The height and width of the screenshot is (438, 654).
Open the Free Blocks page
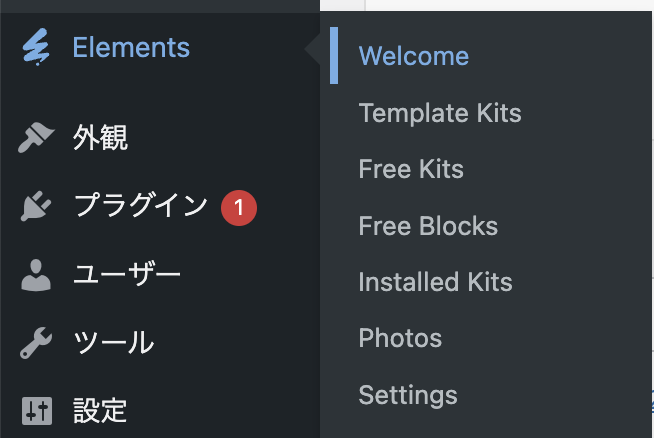pos(428,226)
